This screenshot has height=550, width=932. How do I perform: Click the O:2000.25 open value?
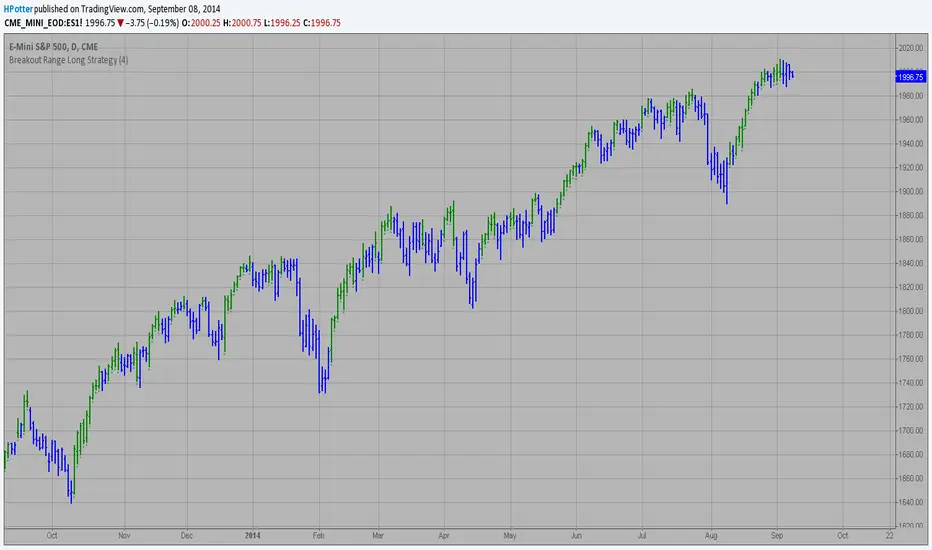point(201,23)
